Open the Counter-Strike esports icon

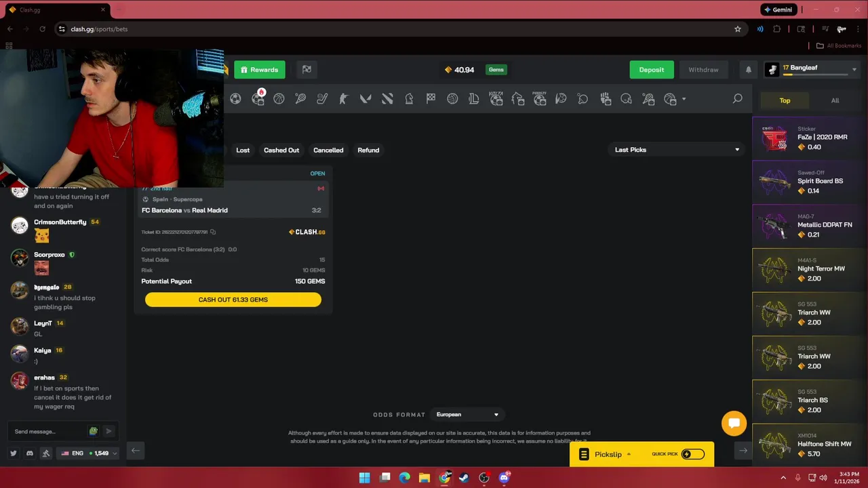pos(344,99)
